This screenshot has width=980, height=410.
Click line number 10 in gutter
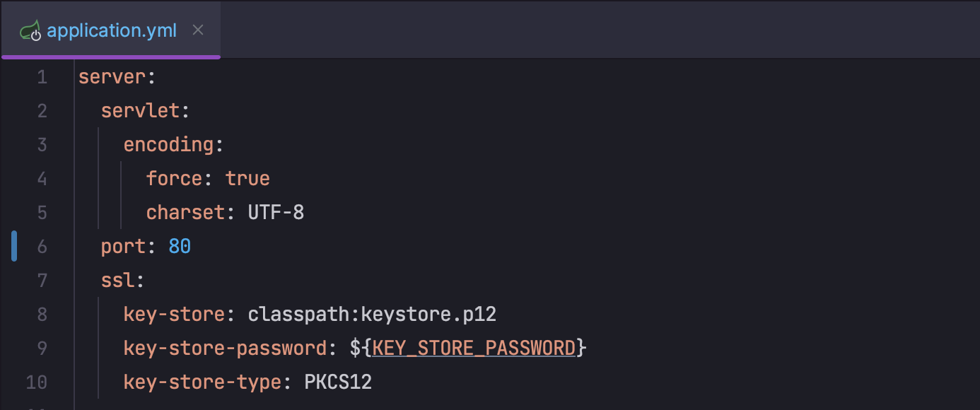tap(37, 382)
